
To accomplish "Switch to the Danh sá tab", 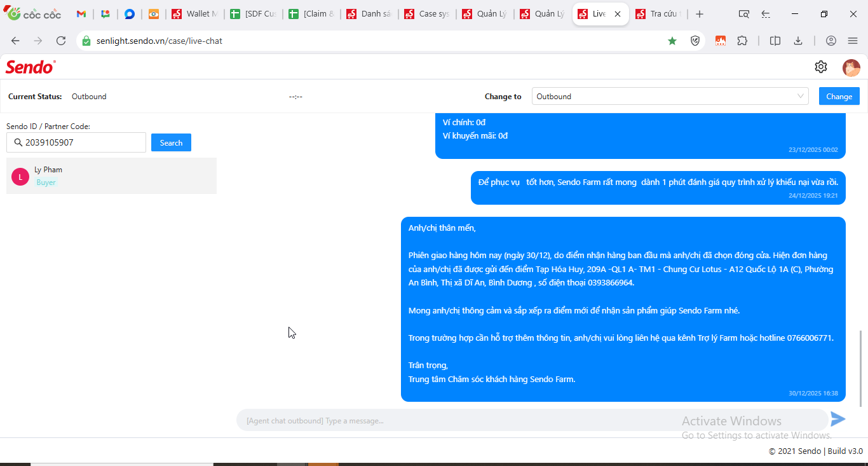I will pos(370,14).
